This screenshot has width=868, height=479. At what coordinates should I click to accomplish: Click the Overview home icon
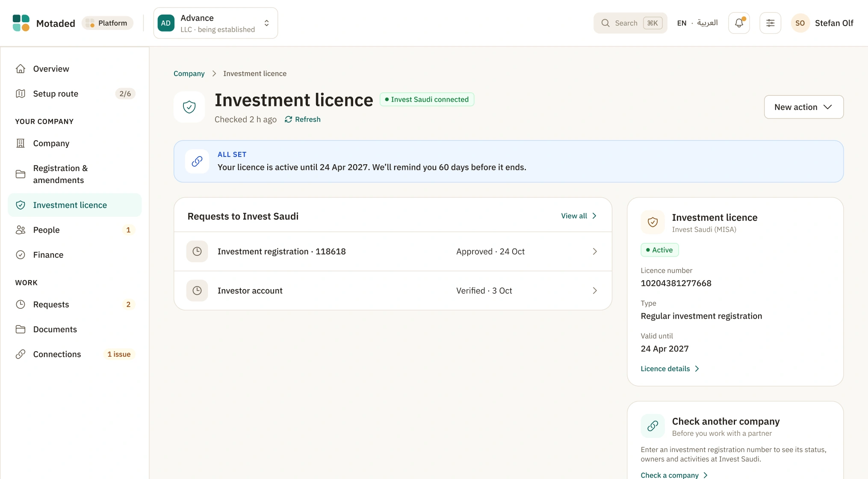pyautogui.click(x=21, y=69)
